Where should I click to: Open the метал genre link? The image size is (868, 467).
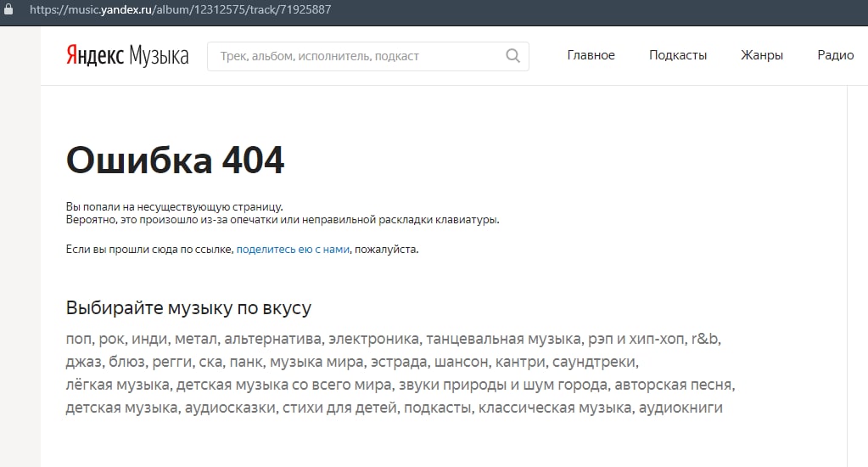click(x=195, y=339)
